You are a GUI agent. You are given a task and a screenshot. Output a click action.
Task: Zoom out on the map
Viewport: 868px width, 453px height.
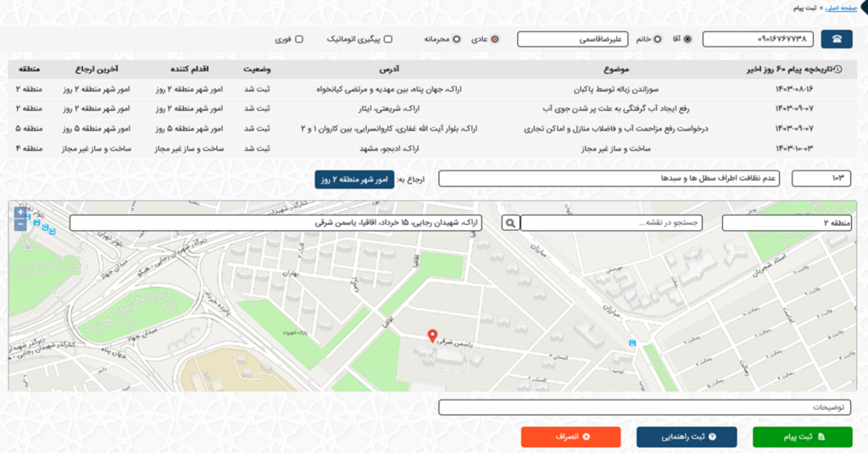[x=21, y=225]
